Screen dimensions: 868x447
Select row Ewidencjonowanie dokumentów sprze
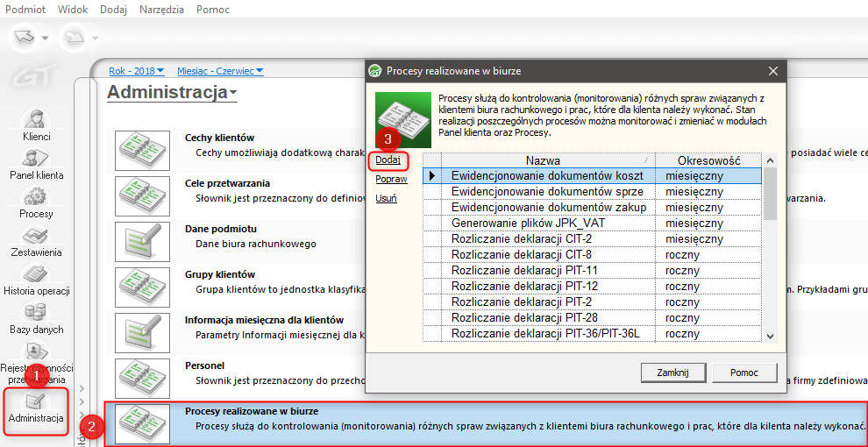(x=593, y=191)
